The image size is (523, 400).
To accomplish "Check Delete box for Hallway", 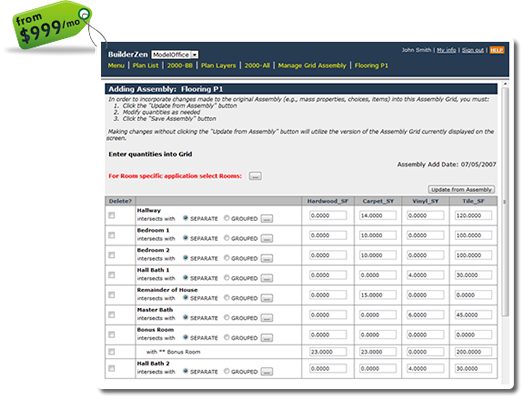I will tap(112, 216).
